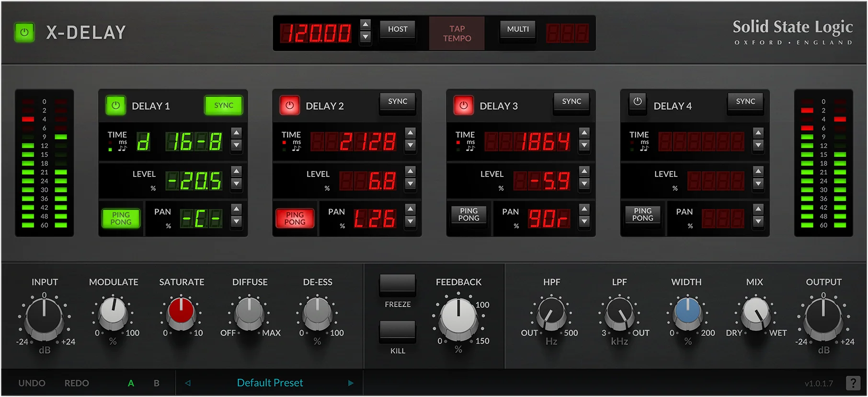Select preset slot A

[131, 383]
